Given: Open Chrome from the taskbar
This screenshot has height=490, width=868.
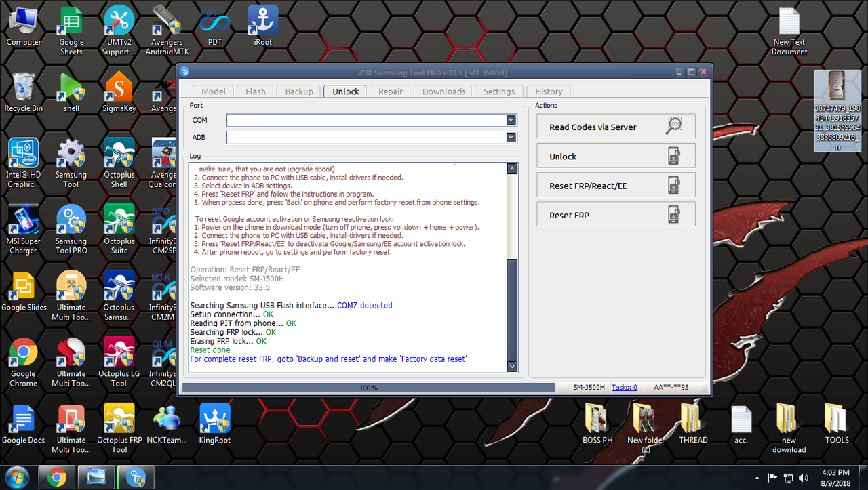Looking at the screenshot, I should 56,478.
